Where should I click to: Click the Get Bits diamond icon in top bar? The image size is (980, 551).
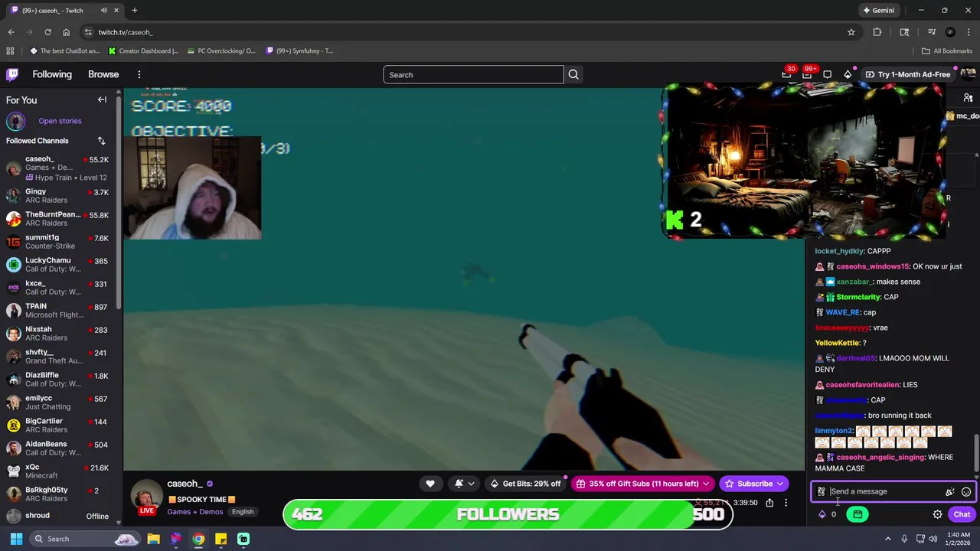(x=848, y=74)
